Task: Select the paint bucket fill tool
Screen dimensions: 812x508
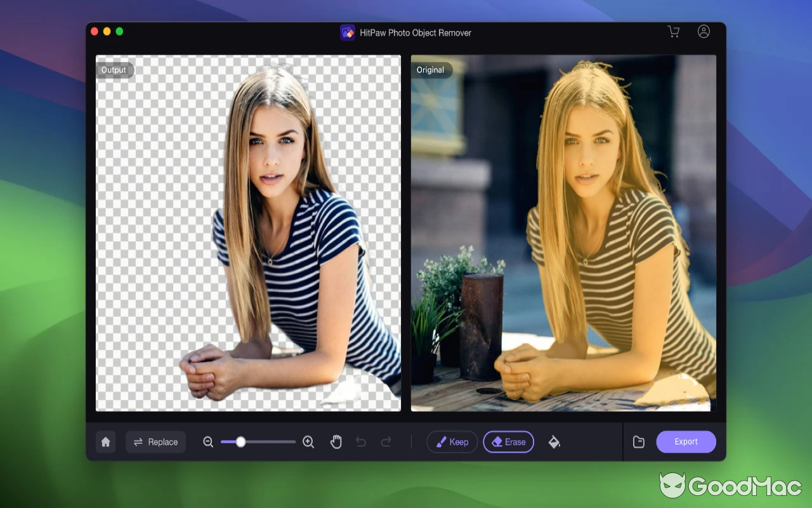Action: tap(553, 441)
